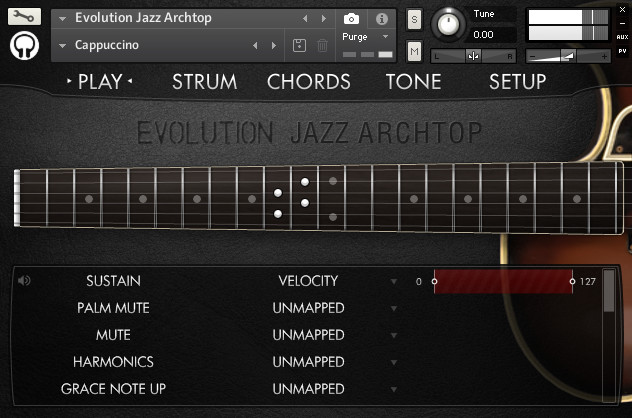Delete the snapshot with the trash icon
The image size is (632, 418).
(322, 45)
